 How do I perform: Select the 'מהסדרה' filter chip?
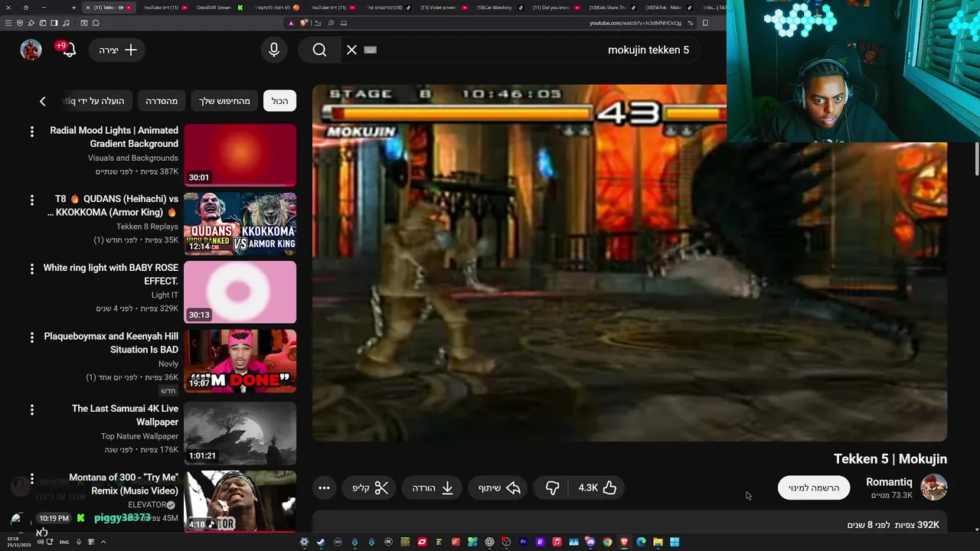(162, 101)
